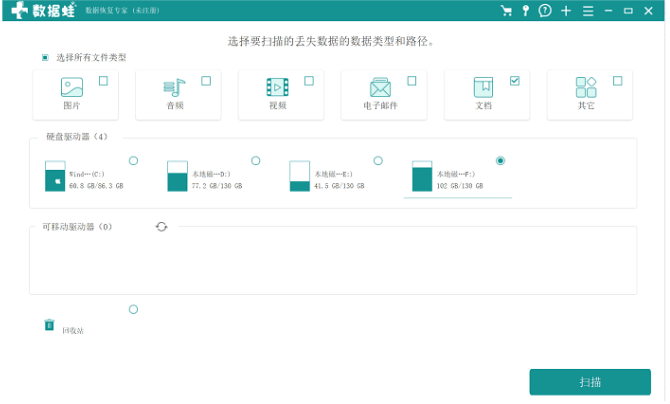Viewport: 670px width, 404px height.
Task: Open the shopping cart purchase icon
Action: click(507, 11)
